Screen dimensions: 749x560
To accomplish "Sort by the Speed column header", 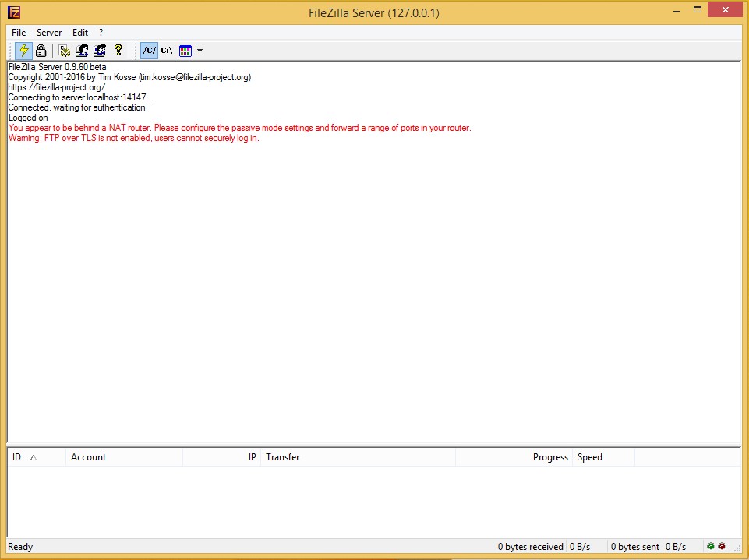I will coord(603,457).
